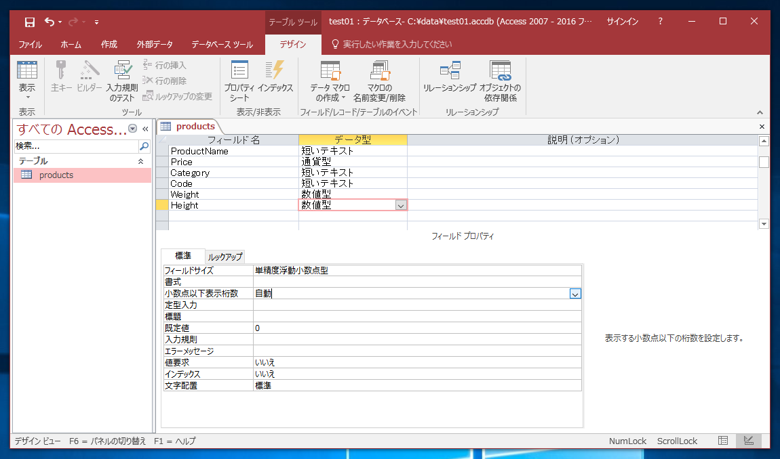780x459 pixels.
Task: Click the Category field name cell
Action: pos(233,173)
